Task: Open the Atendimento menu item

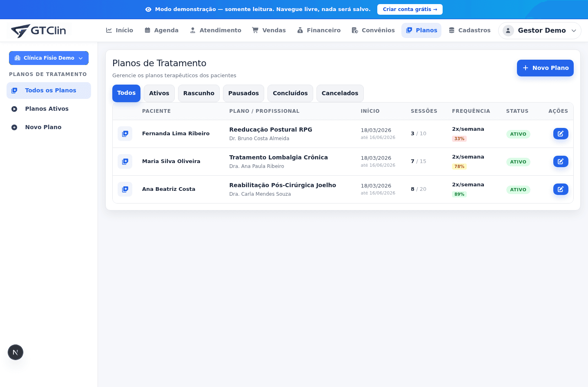Action: coord(216,30)
